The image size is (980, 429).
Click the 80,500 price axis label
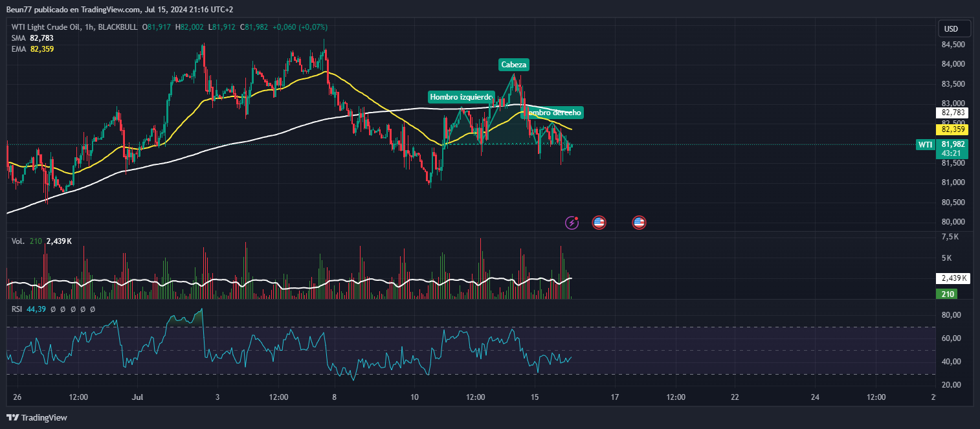953,203
